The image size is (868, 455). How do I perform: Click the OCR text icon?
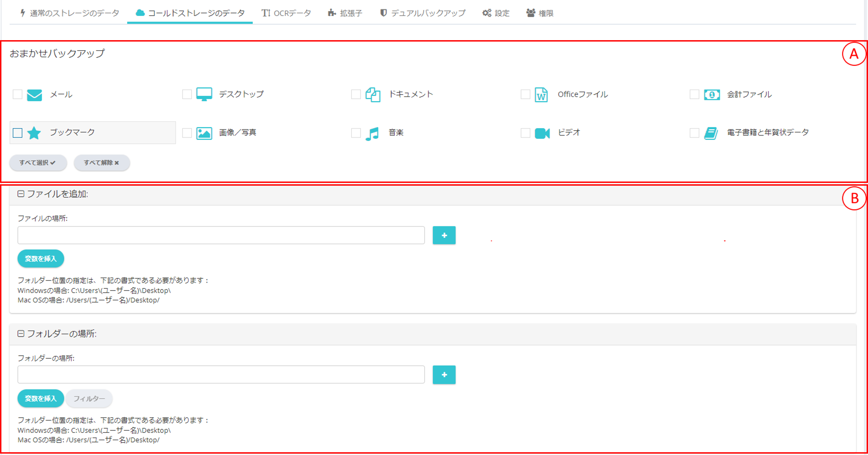(x=266, y=13)
